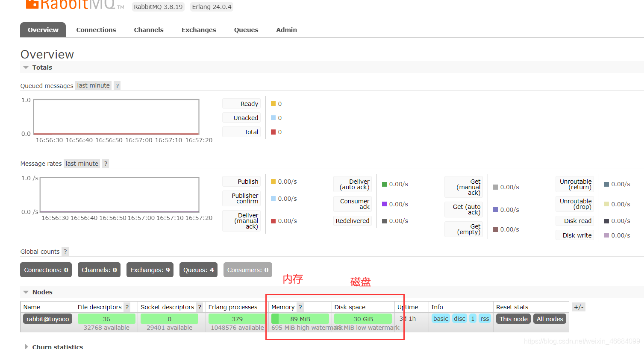Screen dimensions: 644x349
Task: Switch to the Channels tab
Action: (x=149, y=30)
